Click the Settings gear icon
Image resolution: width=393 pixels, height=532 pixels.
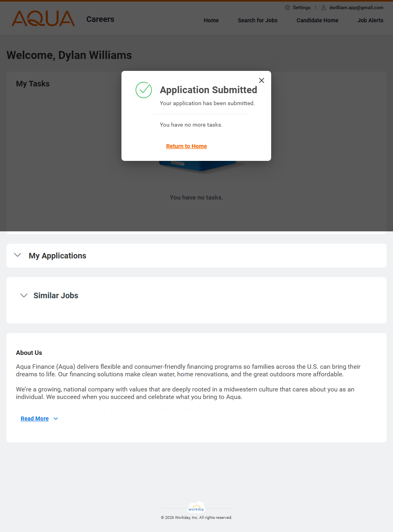(x=287, y=8)
